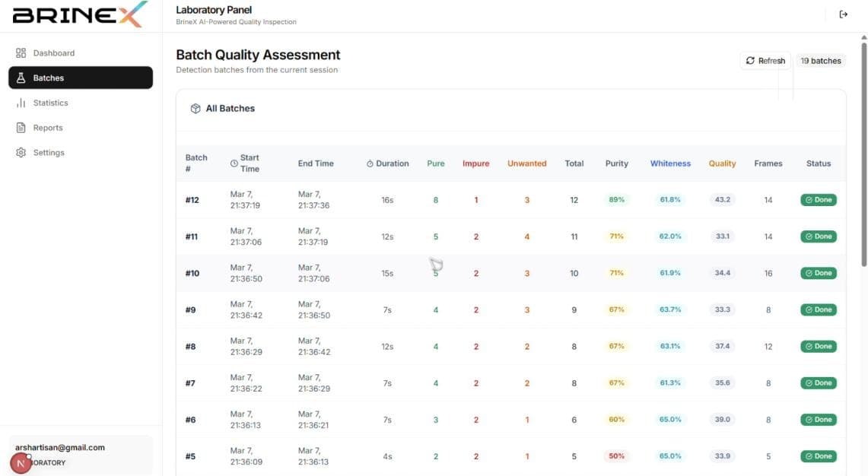Image resolution: width=868 pixels, height=476 pixels.
Task: Click batch number #8
Action: pyautogui.click(x=190, y=347)
